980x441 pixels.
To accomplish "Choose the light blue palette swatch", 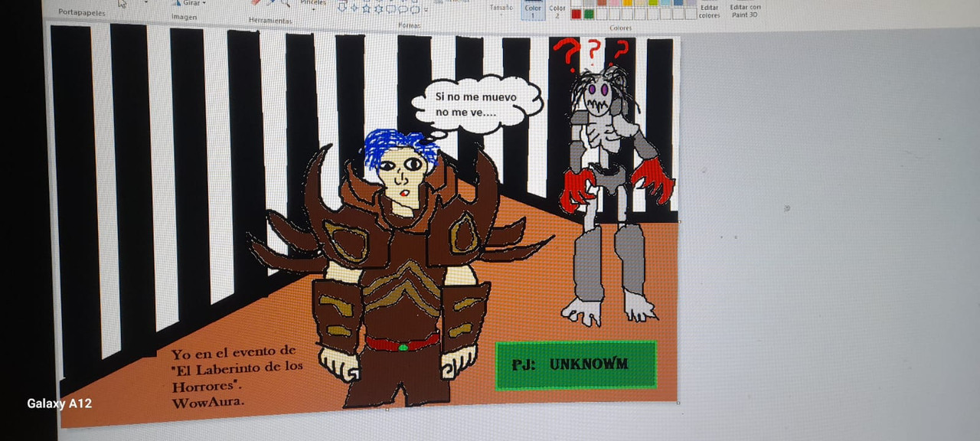I will click(x=665, y=2).
